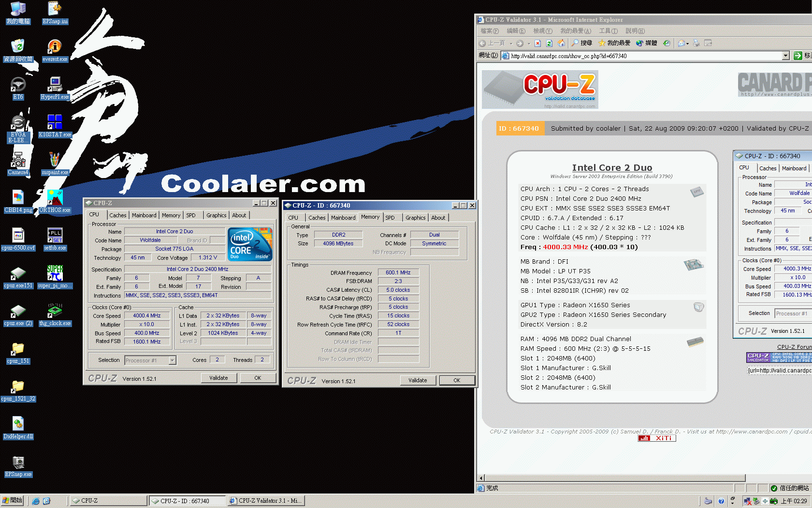Click OK in left CPU-Z window
The width and height of the screenshot is (812, 508).
click(258, 378)
